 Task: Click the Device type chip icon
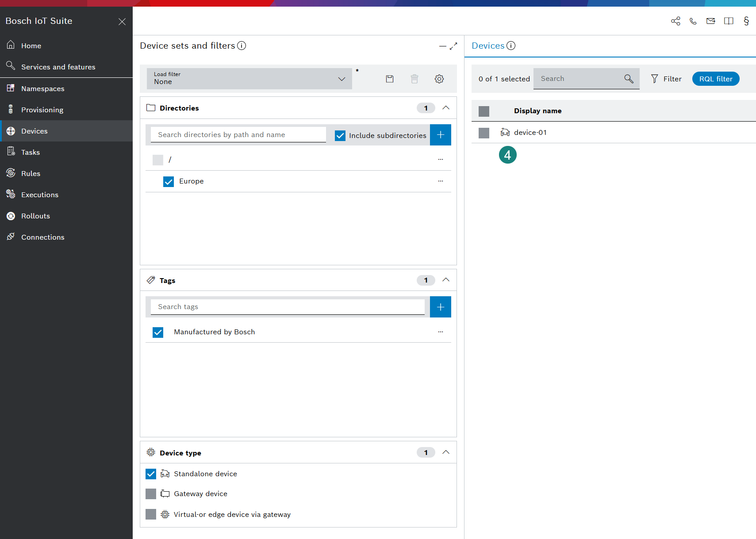[151, 452]
